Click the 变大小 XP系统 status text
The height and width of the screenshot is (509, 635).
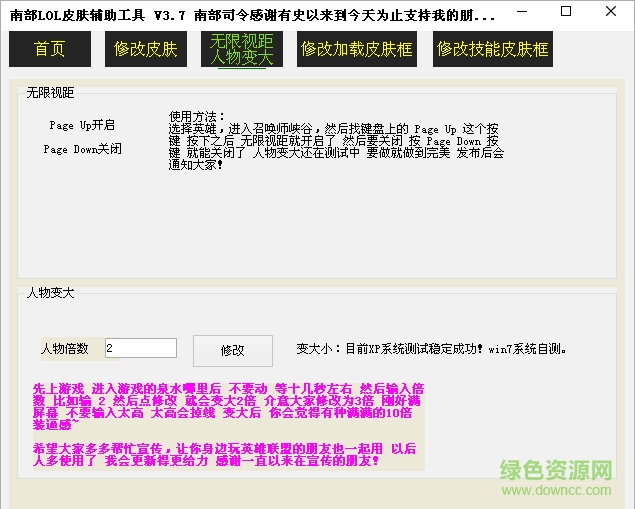432,349
